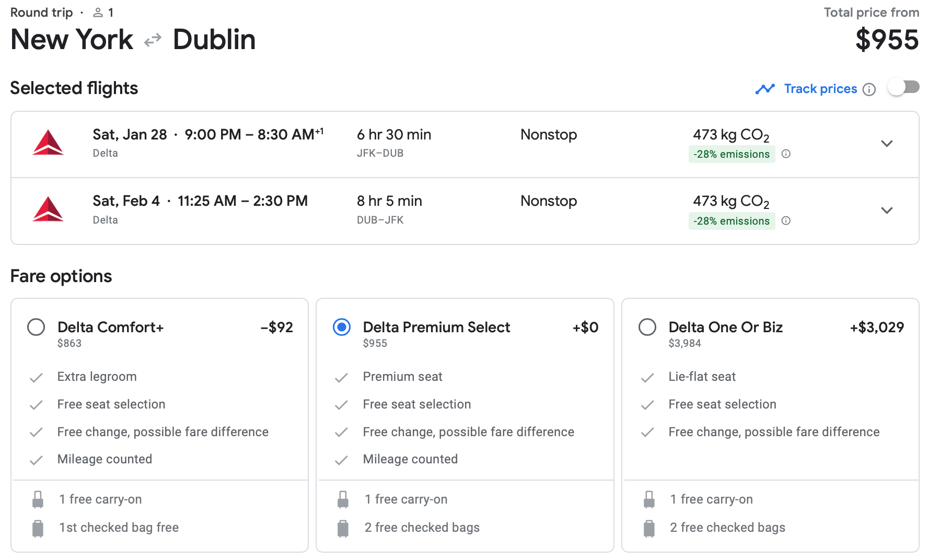Open the Track prices link
928x560 pixels.
(820, 89)
